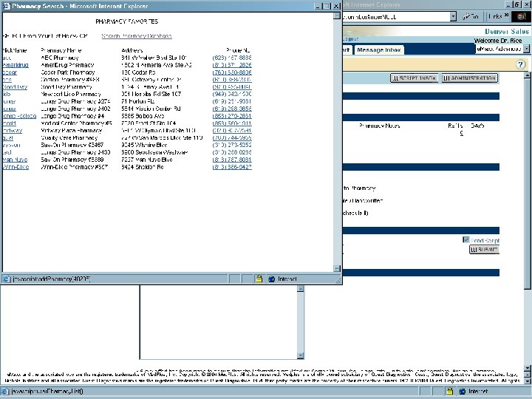
Task: Click the Pharmacy Favorites heading
Action: [x=127, y=21]
